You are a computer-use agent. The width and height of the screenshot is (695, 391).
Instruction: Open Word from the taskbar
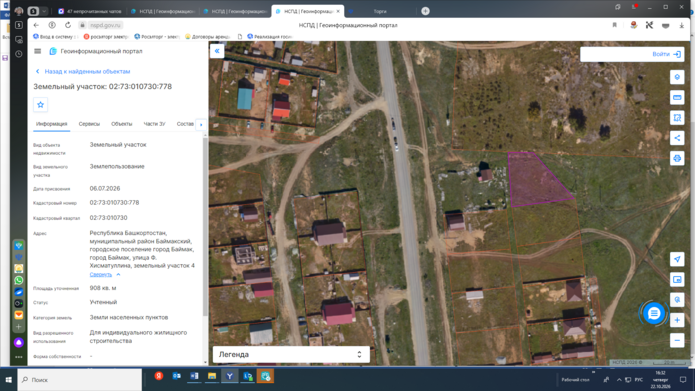point(194,376)
